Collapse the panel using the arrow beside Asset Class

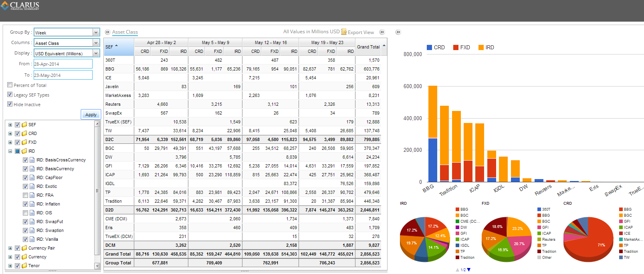click(x=107, y=32)
